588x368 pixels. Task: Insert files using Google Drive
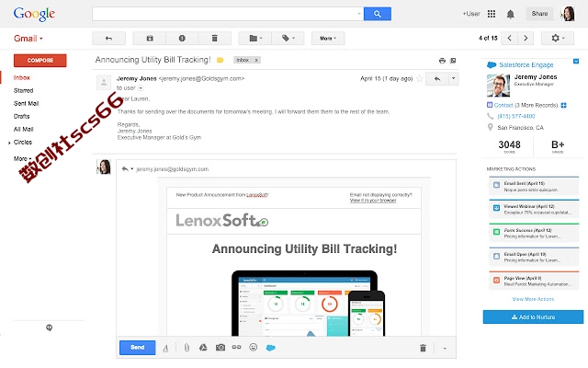pos(203,348)
